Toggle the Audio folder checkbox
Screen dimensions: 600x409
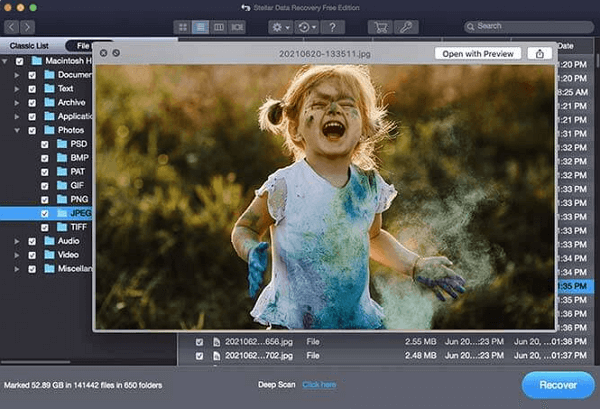coord(32,241)
